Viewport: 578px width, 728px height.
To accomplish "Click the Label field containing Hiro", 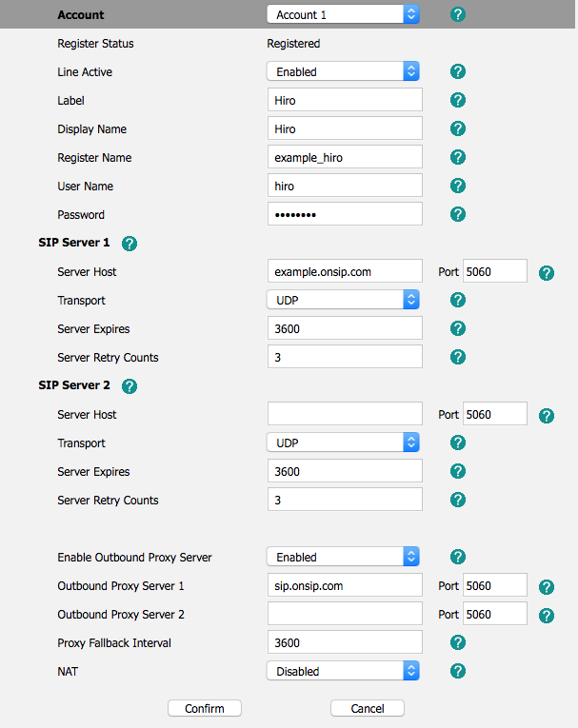I will coord(345,100).
